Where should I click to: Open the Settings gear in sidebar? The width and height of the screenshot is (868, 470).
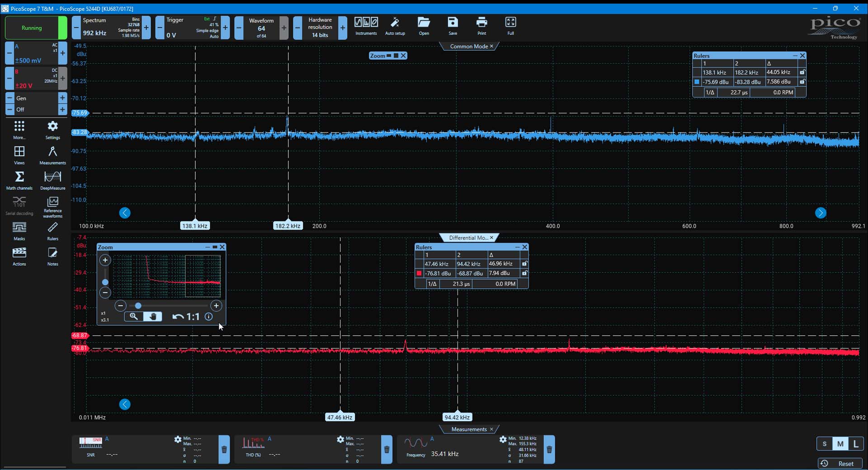click(52, 130)
